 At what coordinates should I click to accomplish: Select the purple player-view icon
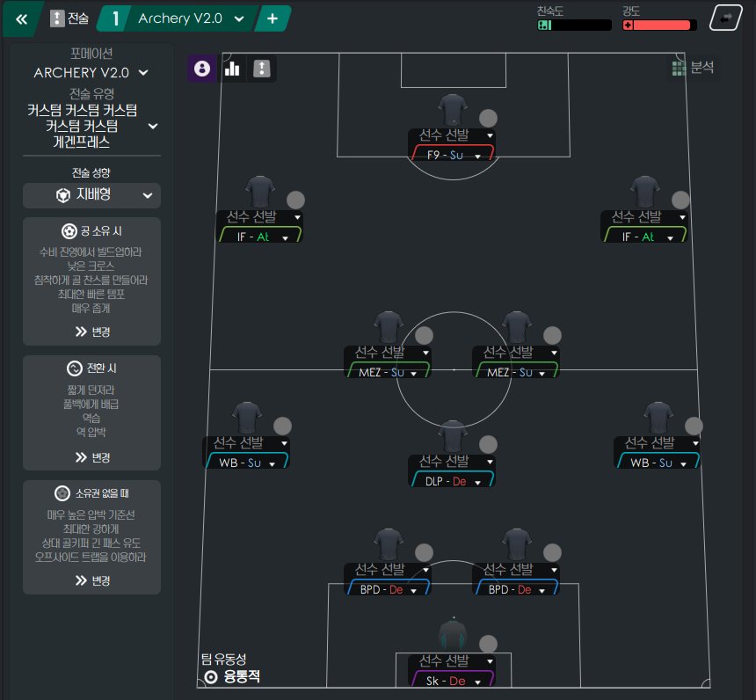coord(202,68)
